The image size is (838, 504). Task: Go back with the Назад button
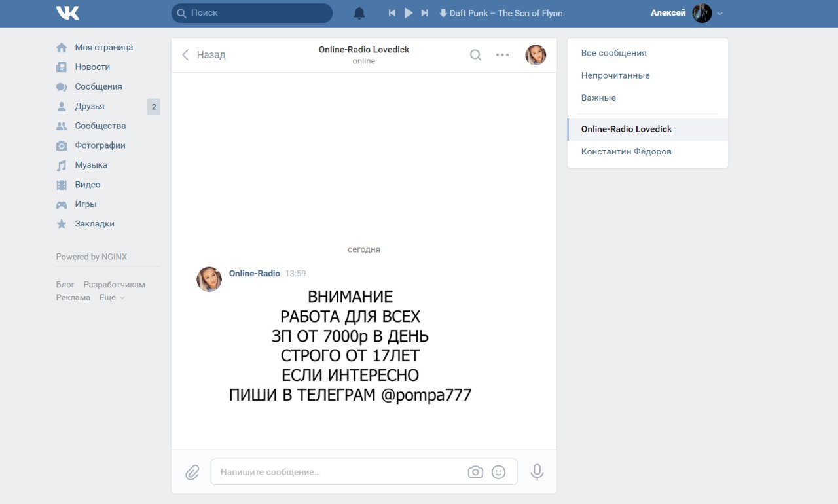[x=204, y=55]
